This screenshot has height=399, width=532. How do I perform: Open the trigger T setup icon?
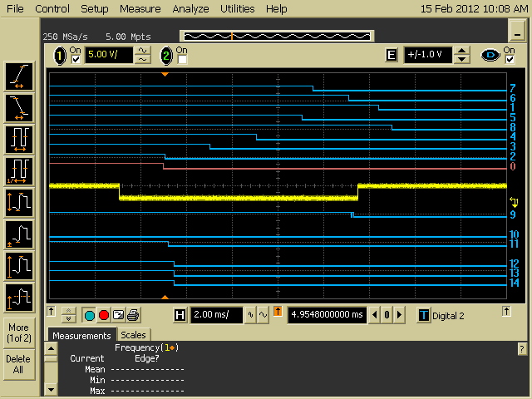pyautogui.click(x=423, y=316)
